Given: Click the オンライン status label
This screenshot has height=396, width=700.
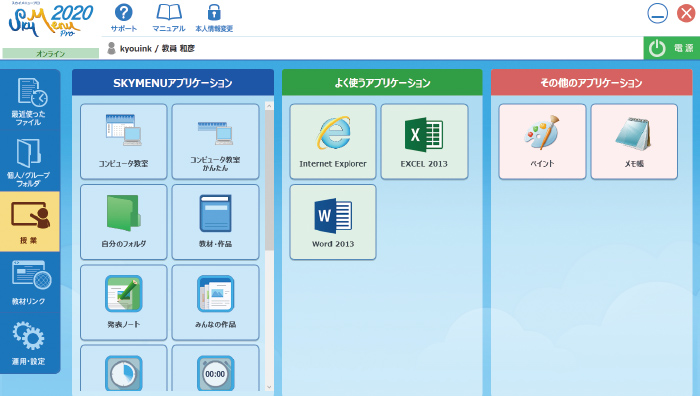Looking at the screenshot, I should coord(50,54).
